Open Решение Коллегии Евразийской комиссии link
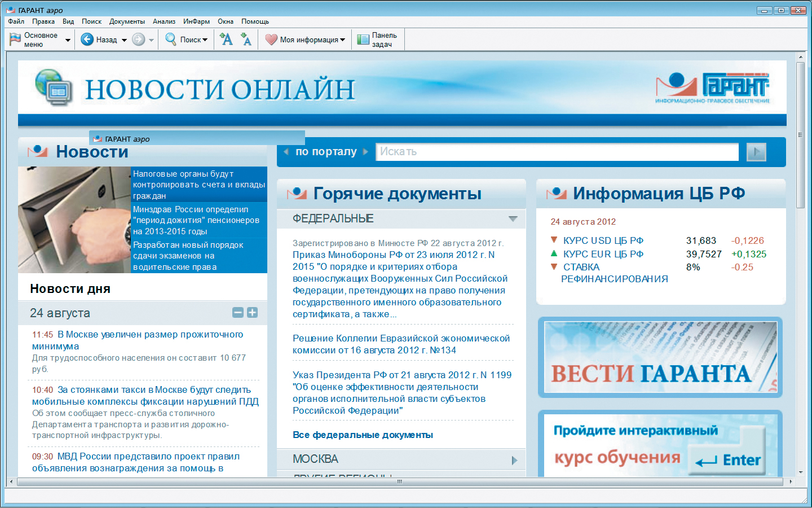Image resolution: width=812 pixels, height=508 pixels. click(x=401, y=344)
